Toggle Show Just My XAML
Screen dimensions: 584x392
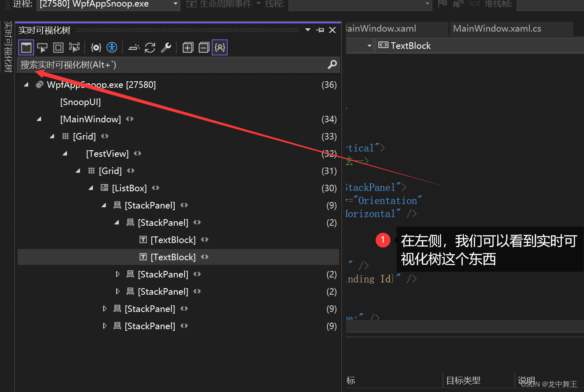click(220, 48)
